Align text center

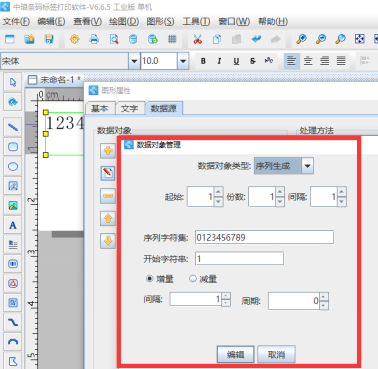[x=308, y=61]
